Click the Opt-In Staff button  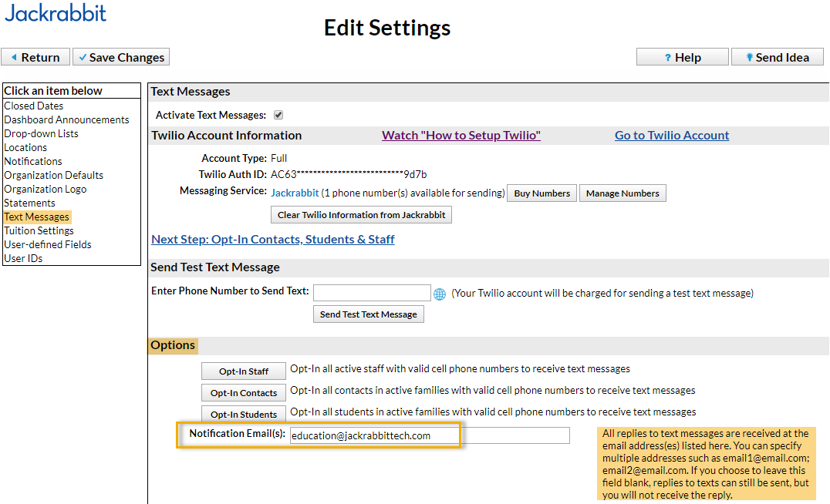pos(244,371)
